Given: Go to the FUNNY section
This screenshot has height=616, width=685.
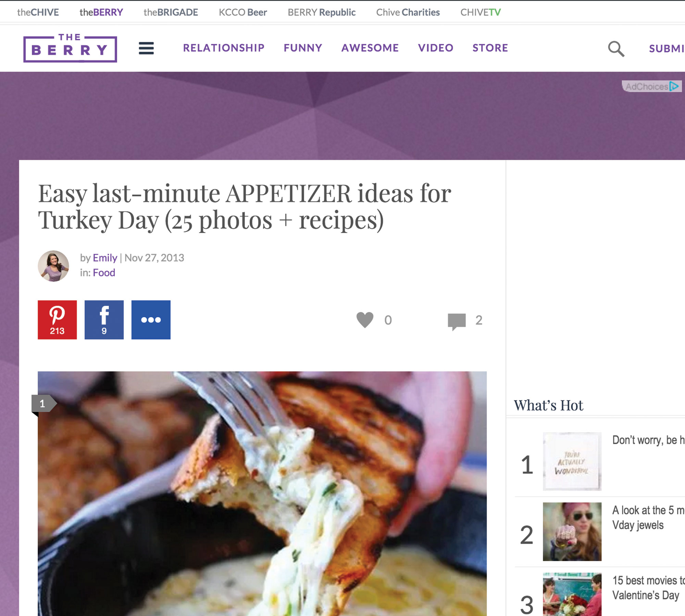Looking at the screenshot, I should pyautogui.click(x=303, y=48).
